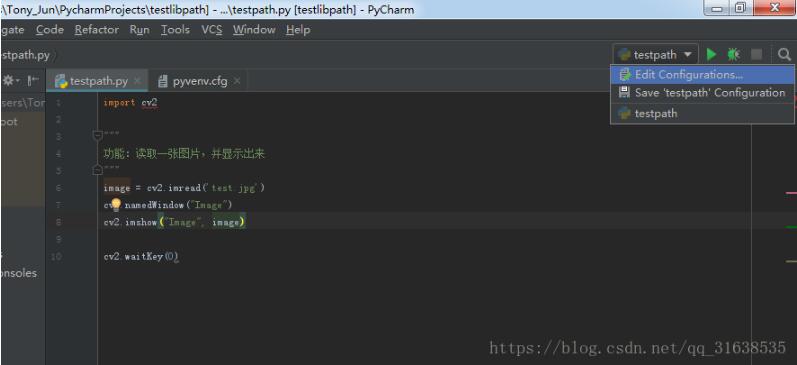Click the cv2.waitKey(0) line
This screenshot has height=365, width=797.
point(141,257)
